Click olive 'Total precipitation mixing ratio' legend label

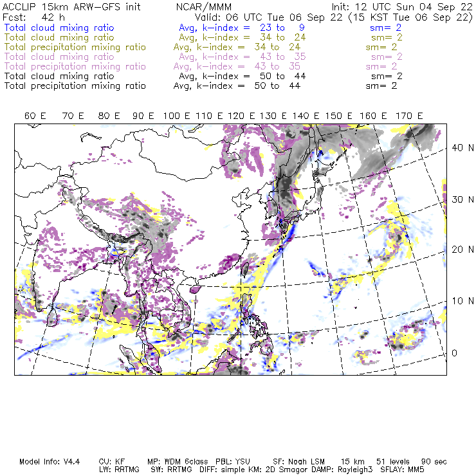click(75, 47)
